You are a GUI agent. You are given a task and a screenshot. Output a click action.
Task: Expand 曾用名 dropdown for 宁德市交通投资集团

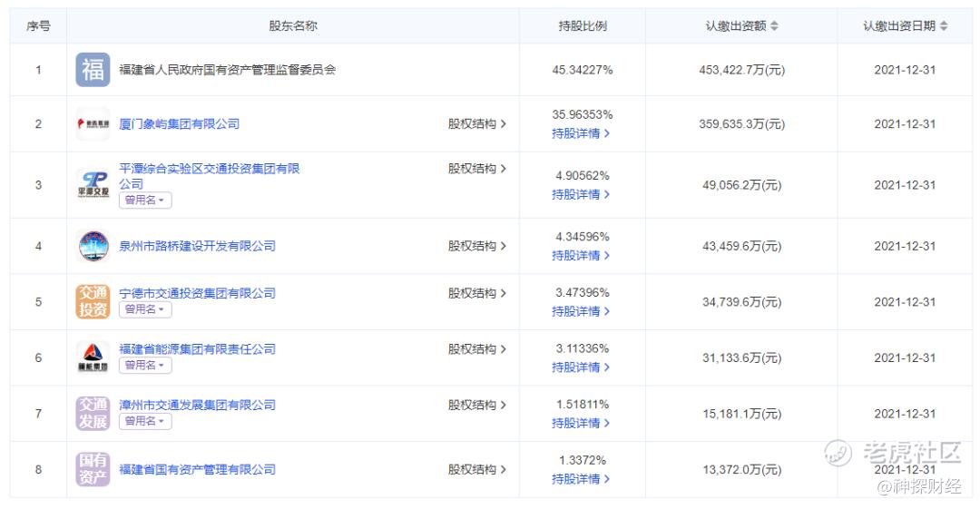point(145,308)
